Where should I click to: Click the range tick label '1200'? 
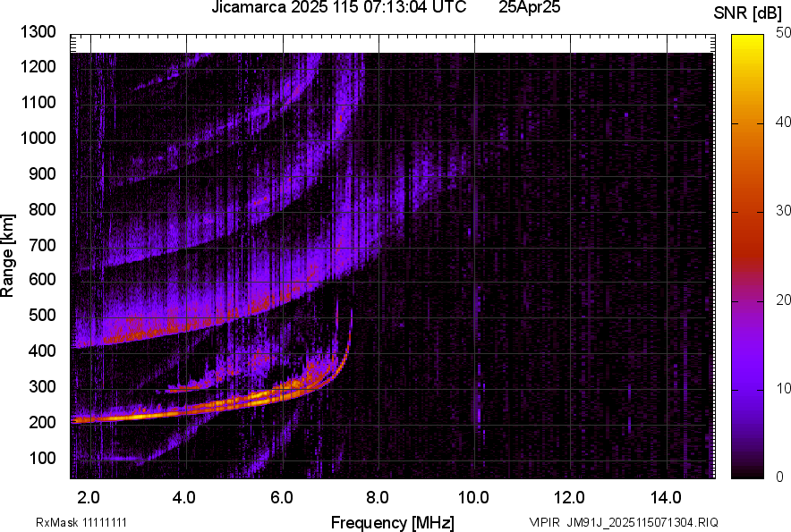coord(38,66)
